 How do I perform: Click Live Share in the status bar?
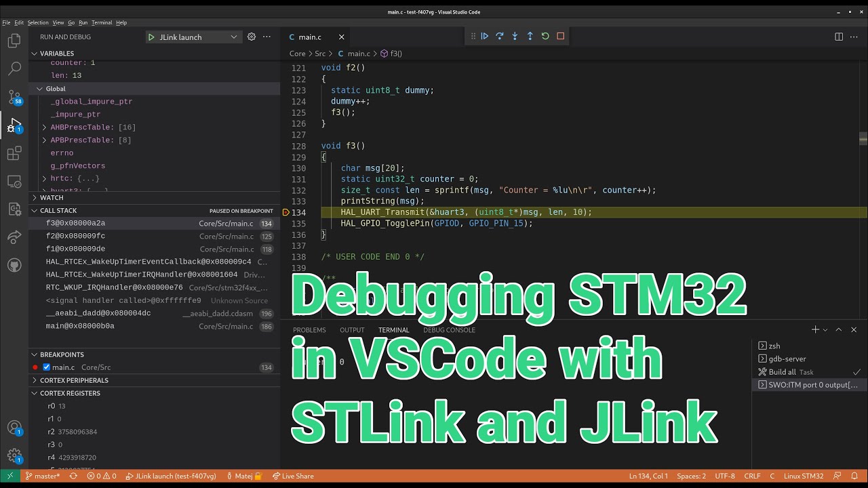[292, 476]
